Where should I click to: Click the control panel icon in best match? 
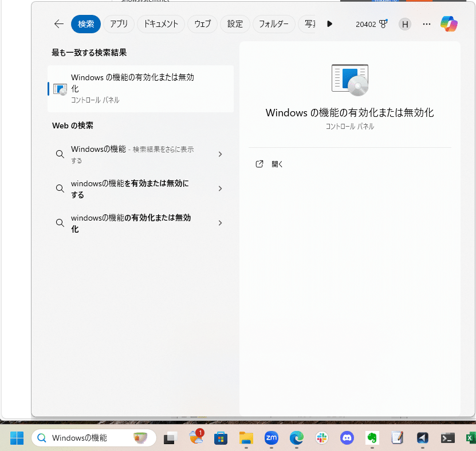60,89
